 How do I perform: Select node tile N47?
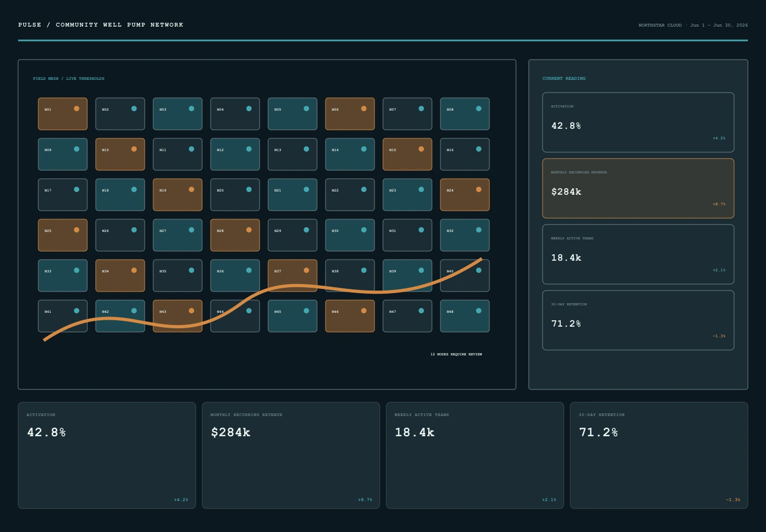407,316
